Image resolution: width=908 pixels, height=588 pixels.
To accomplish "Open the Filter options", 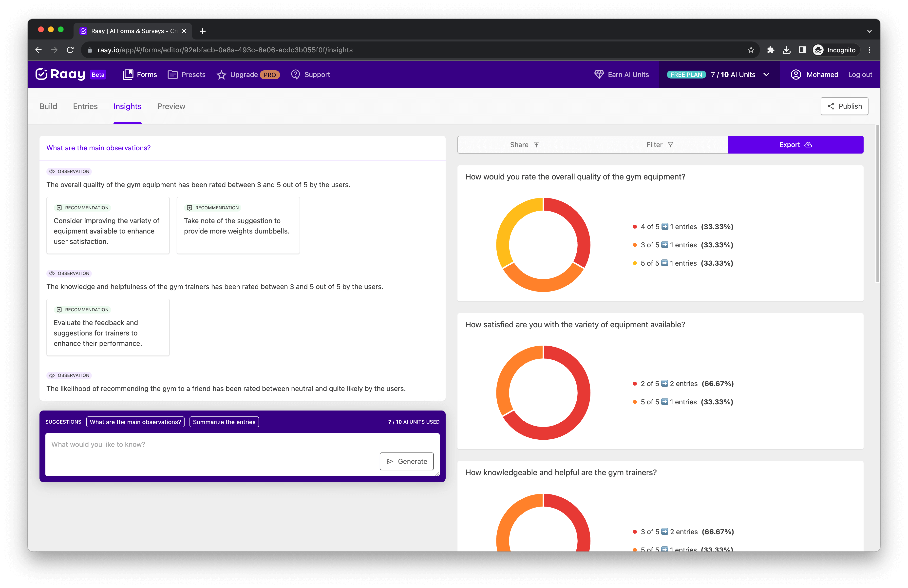I will [660, 145].
